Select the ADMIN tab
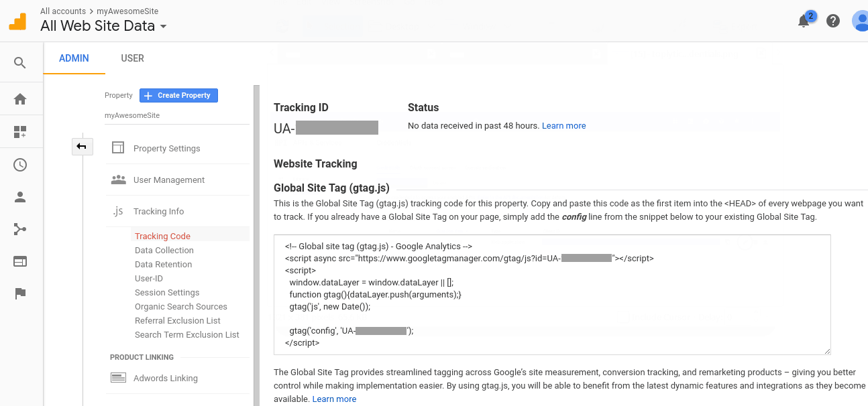Image resolution: width=868 pixels, height=406 pixels. tap(74, 58)
